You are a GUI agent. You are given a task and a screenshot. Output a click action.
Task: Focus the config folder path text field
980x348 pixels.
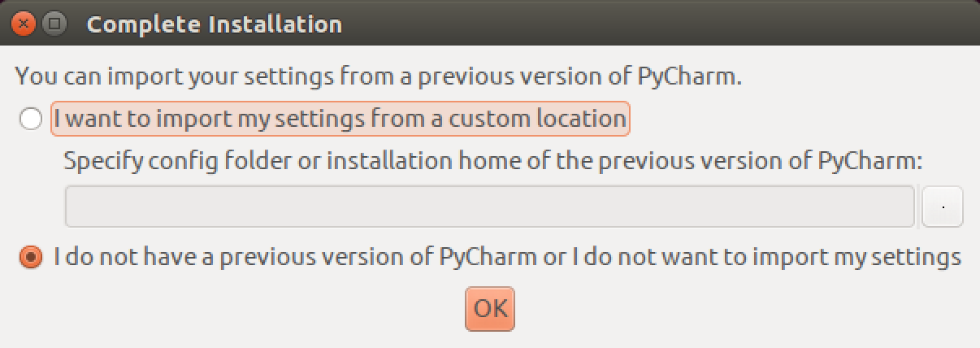pyautogui.click(x=488, y=207)
